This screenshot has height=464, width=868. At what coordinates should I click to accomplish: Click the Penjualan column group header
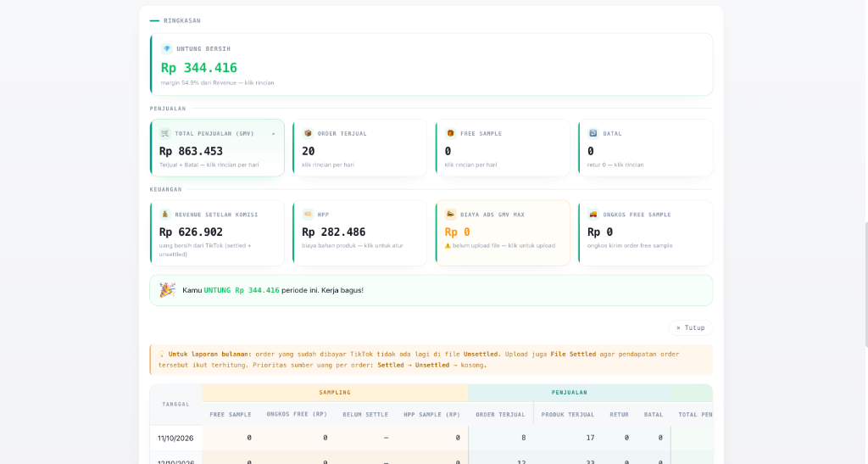(x=569, y=393)
